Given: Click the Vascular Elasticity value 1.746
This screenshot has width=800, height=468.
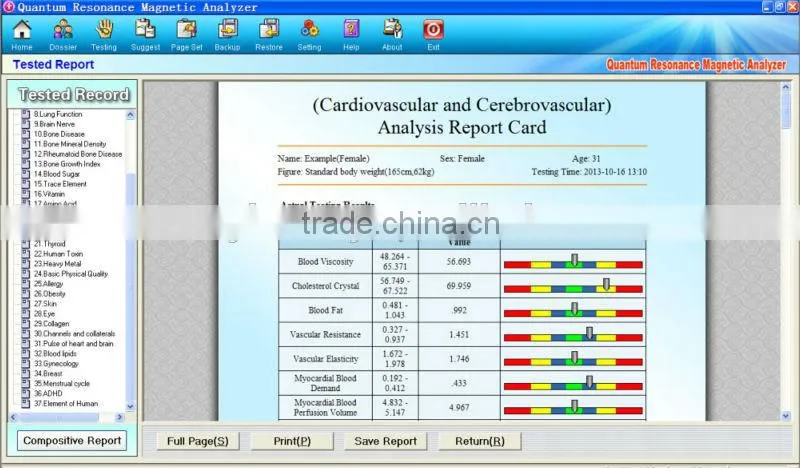Looking at the screenshot, I should (459, 359).
